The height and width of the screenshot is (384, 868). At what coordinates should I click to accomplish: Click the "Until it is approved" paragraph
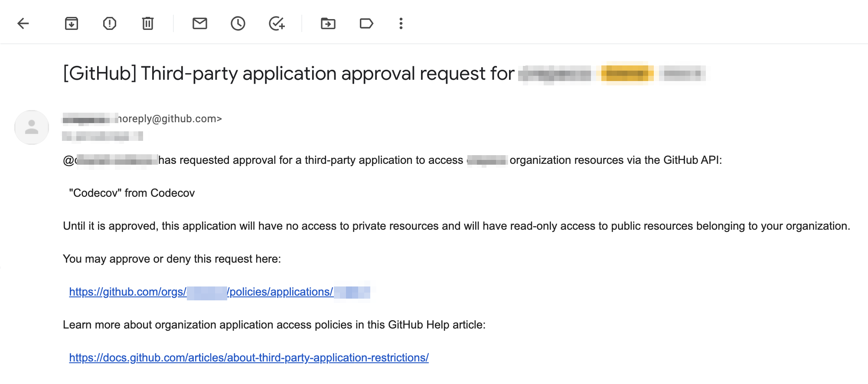(457, 226)
